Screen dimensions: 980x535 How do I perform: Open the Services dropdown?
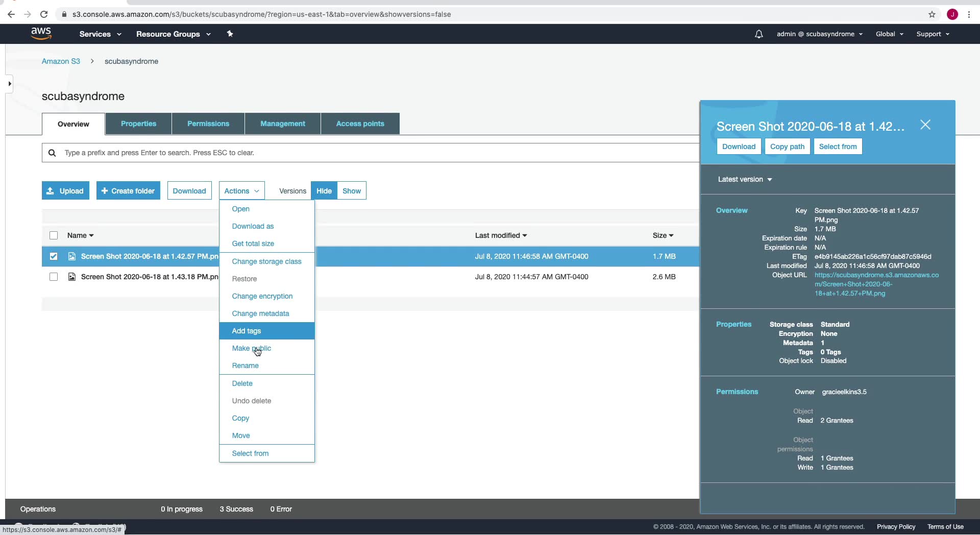point(101,34)
